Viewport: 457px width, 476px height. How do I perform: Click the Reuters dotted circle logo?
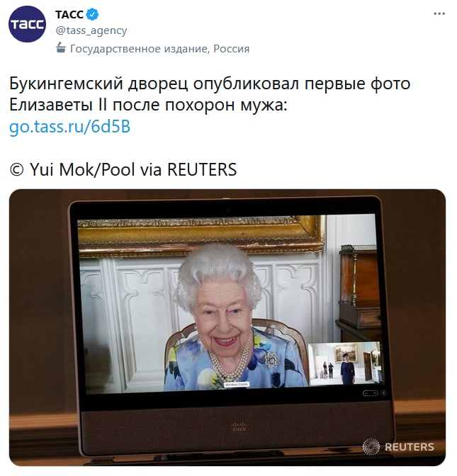(371, 447)
